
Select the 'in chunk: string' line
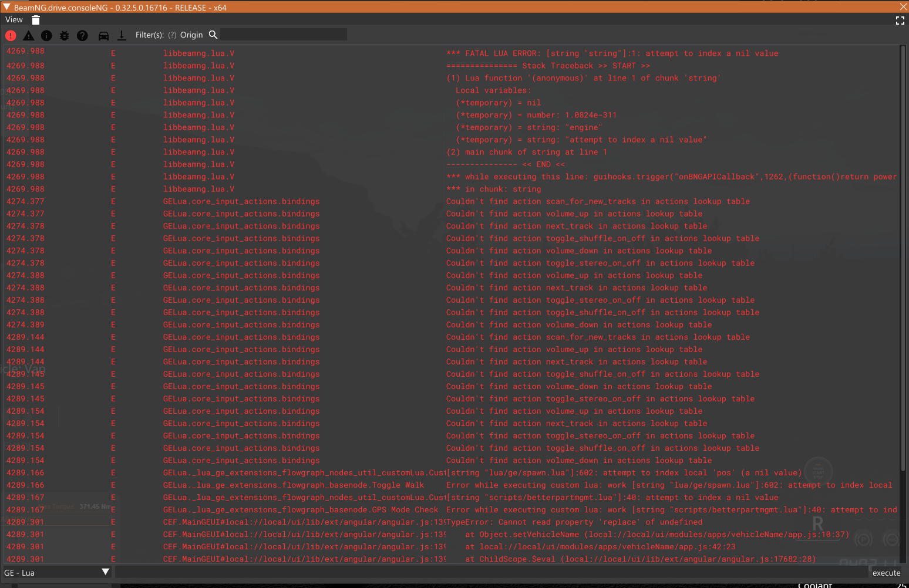pos(494,189)
